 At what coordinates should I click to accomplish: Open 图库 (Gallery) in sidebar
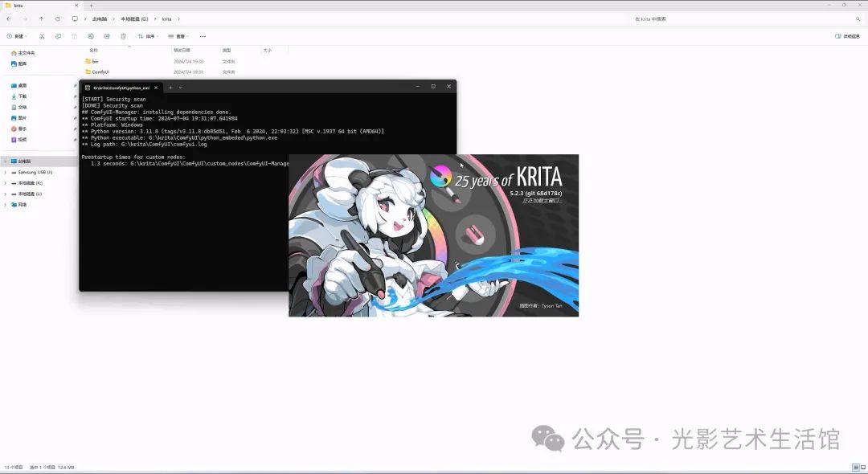(x=18, y=63)
